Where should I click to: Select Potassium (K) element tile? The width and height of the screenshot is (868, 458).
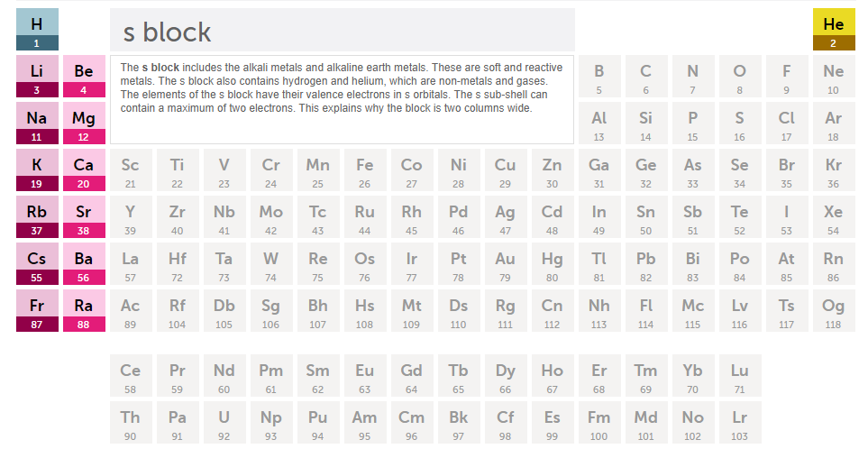(37, 170)
